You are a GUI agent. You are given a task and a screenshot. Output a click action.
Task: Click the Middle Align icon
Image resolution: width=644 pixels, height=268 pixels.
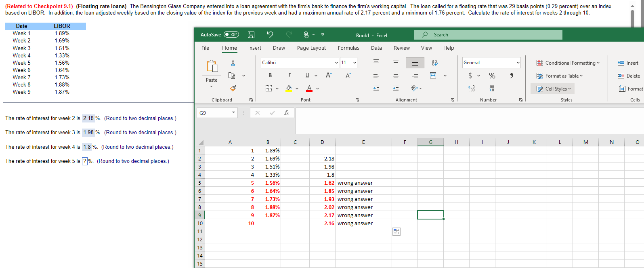[396, 63]
